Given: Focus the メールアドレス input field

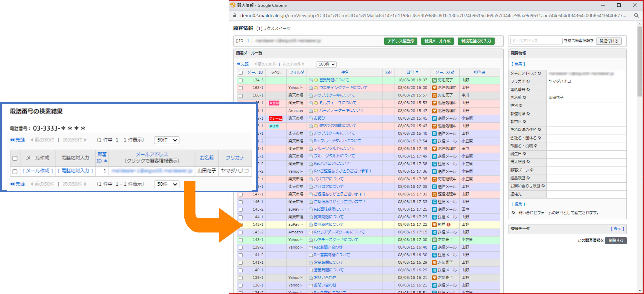Looking at the screenshot, I should [x=536, y=41].
